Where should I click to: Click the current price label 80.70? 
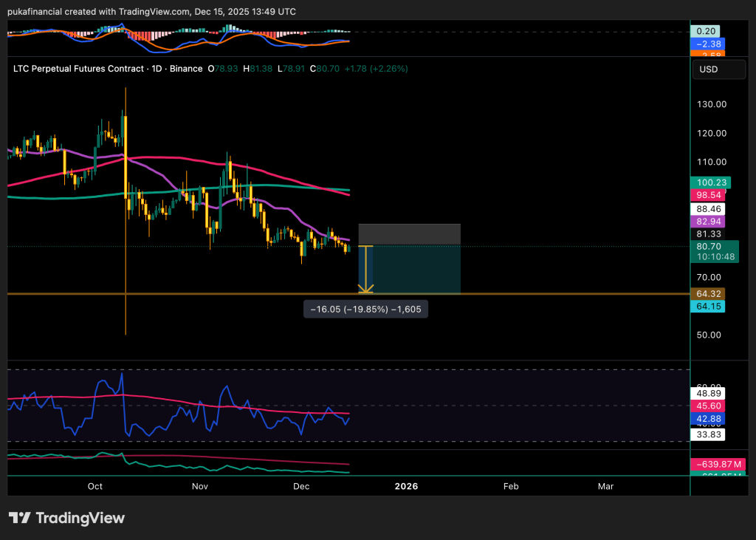(707, 246)
